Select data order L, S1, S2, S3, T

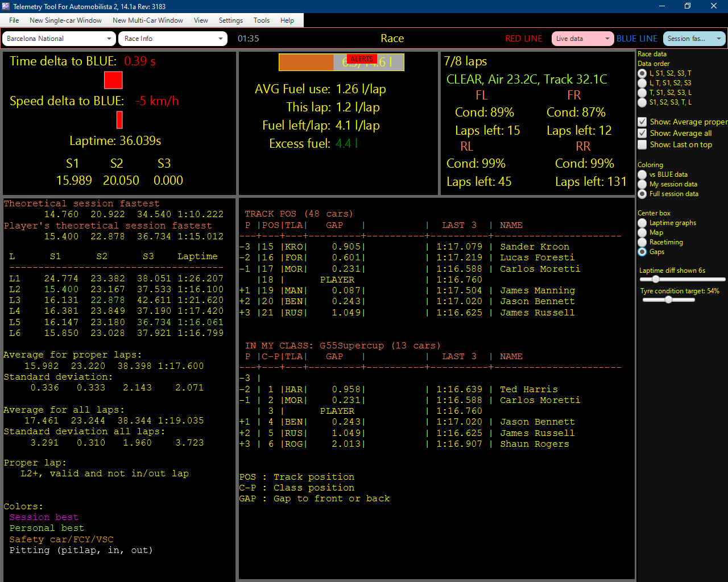[642, 73]
